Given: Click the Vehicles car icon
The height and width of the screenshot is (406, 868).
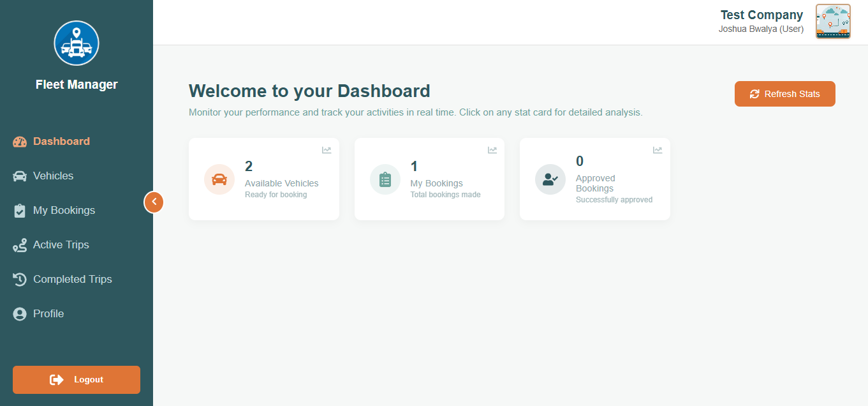Looking at the screenshot, I should click(18, 176).
